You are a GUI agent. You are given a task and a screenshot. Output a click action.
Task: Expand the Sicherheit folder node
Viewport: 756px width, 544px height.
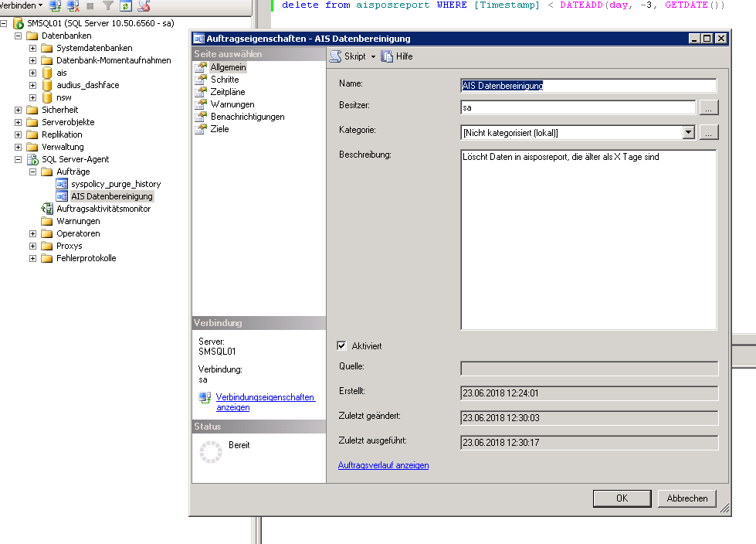[x=19, y=110]
